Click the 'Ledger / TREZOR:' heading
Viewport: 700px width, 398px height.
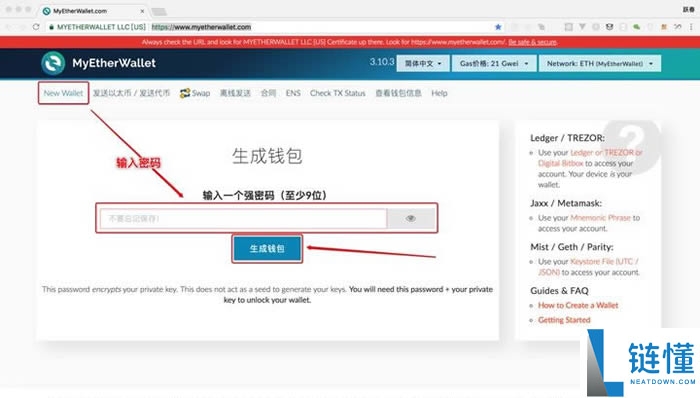567,138
